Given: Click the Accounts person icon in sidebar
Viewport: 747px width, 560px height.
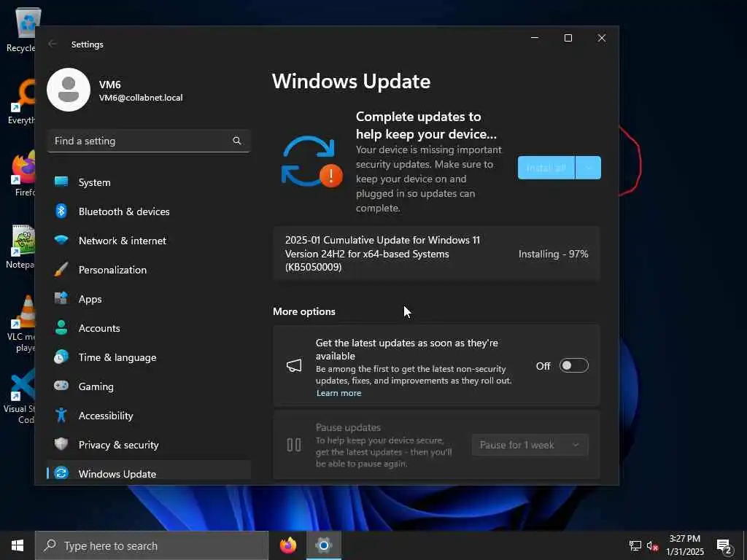Looking at the screenshot, I should [61, 327].
